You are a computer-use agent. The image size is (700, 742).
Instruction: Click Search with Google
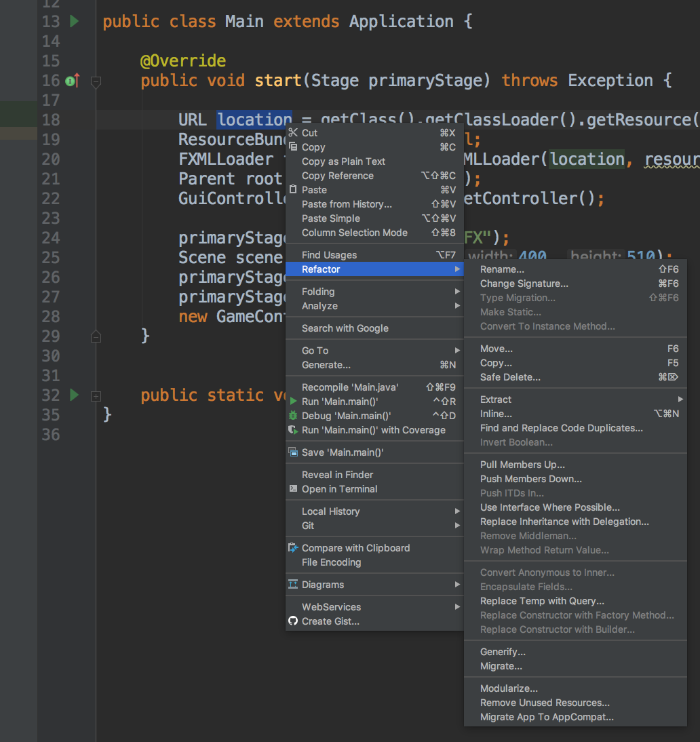(x=374, y=328)
